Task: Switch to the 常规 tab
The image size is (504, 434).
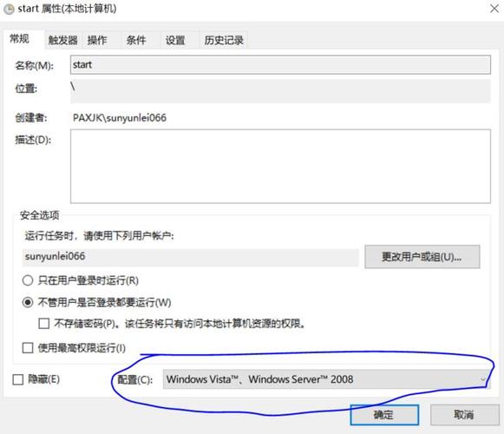Action: pyautogui.click(x=23, y=39)
